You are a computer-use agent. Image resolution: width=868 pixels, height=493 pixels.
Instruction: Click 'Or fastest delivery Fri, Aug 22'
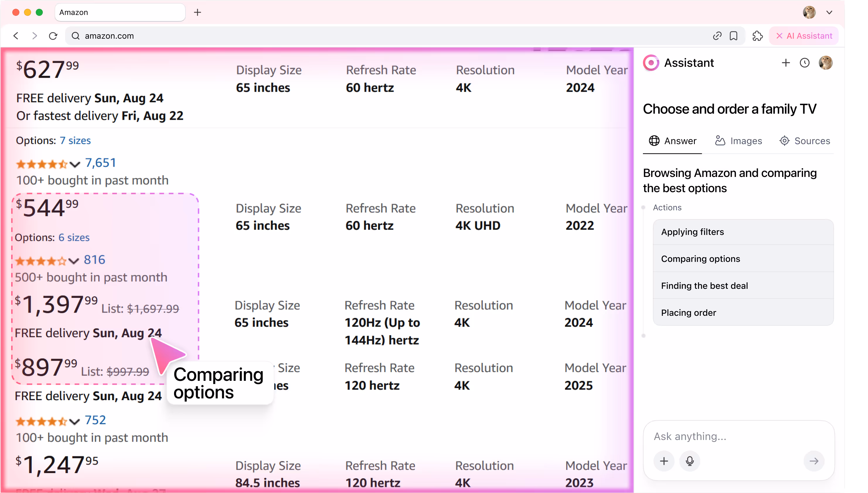click(x=100, y=115)
